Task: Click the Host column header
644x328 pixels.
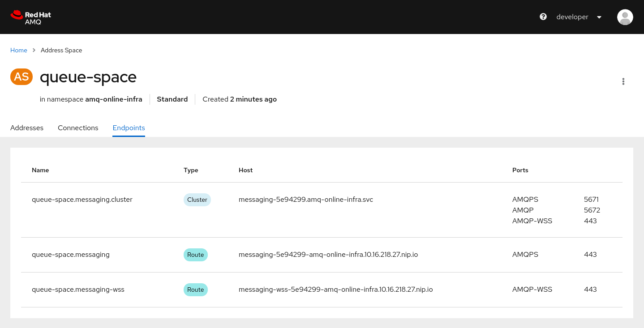Action: (246, 170)
